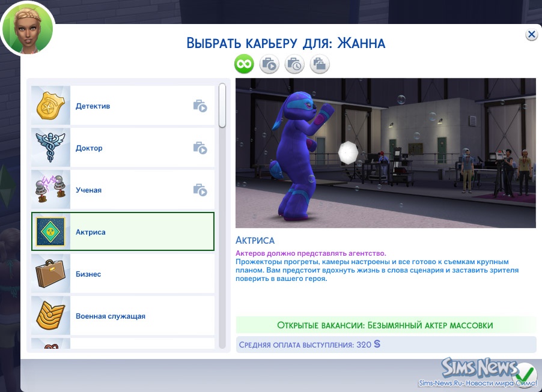Click the Доктор caduceus icon

pyautogui.click(x=51, y=148)
